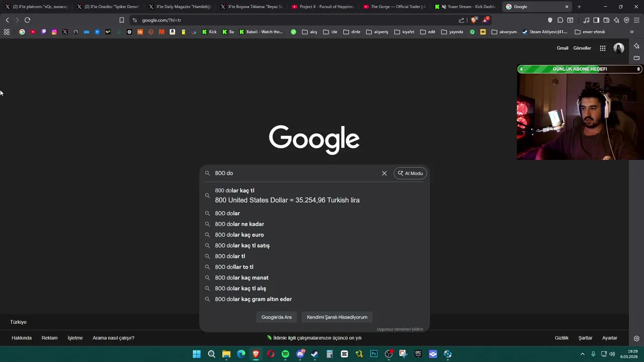Switch to Yuxer Stream Kick Dashboard tab
The width and height of the screenshot is (644, 362).
tap(466, 7)
